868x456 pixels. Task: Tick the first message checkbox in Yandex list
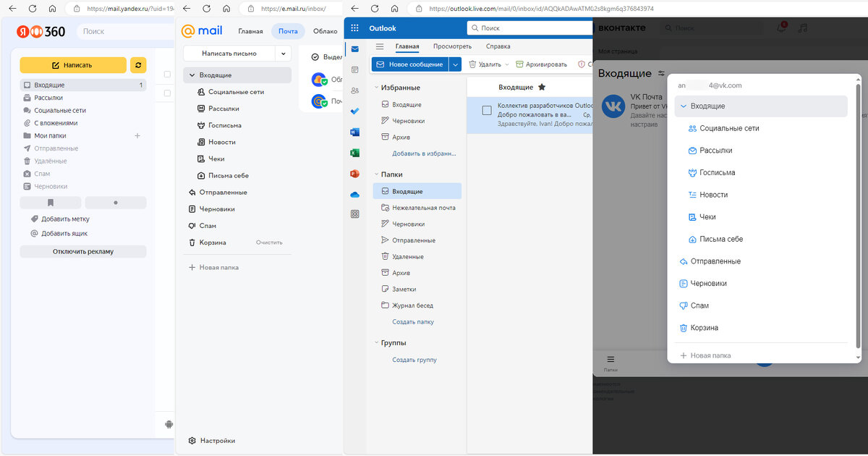(x=168, y=75)
